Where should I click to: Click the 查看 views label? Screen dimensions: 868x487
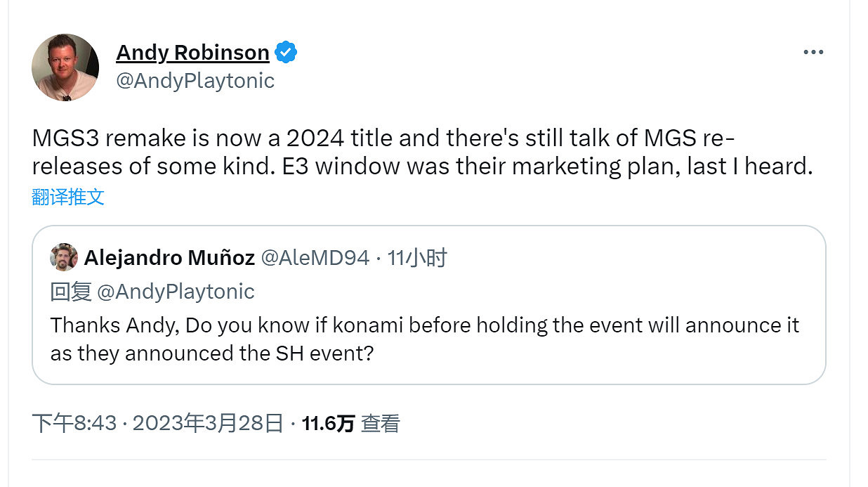(380, 423)
